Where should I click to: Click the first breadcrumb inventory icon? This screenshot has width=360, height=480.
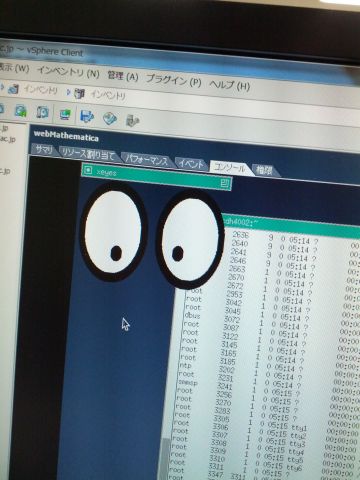13,89
